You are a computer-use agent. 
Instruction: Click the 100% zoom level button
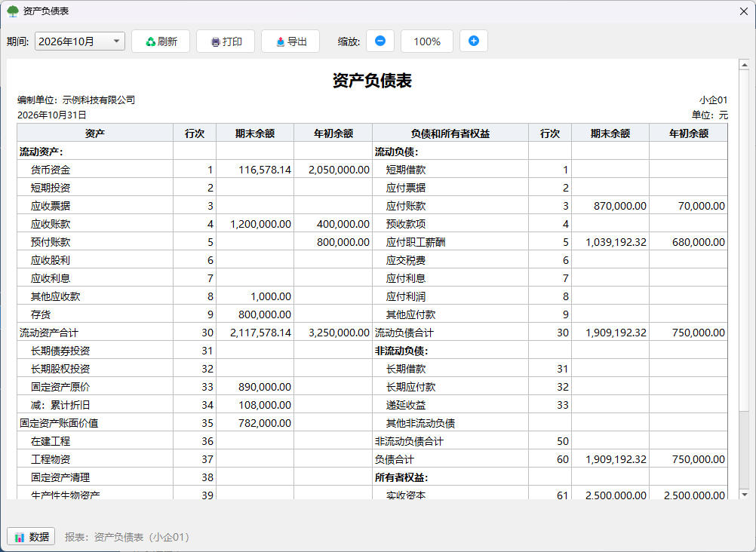427,41
